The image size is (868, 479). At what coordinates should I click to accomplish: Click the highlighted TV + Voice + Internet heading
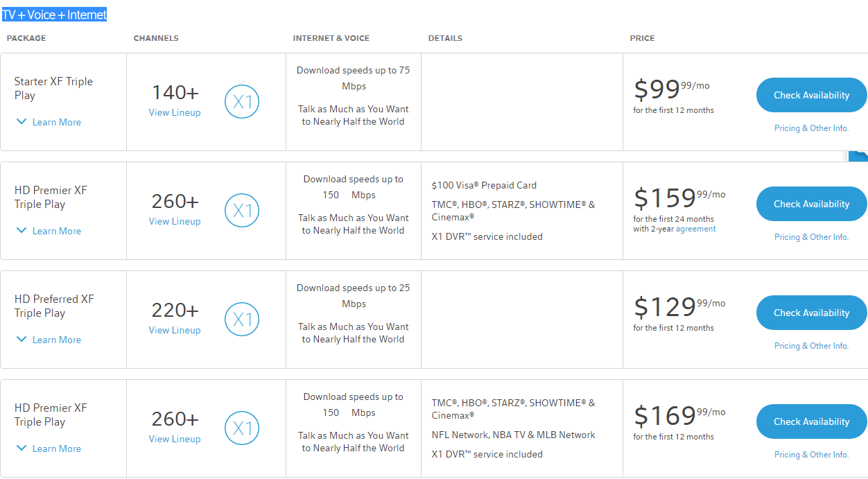[54, 15]
